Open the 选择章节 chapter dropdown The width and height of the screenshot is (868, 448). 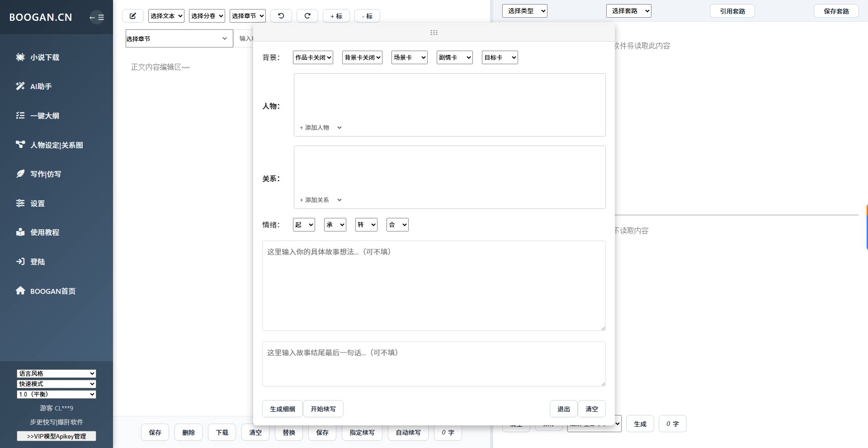tap(179, 38)
